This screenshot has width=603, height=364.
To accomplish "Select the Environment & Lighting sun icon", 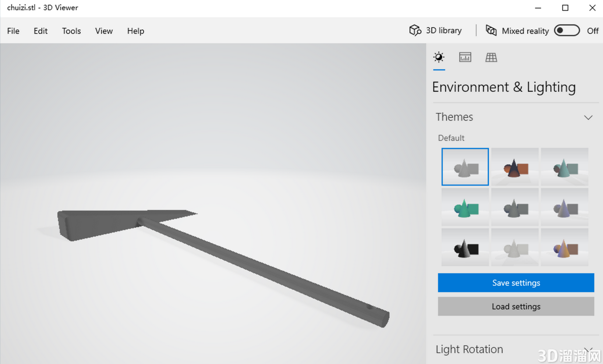I will (439, 57).
